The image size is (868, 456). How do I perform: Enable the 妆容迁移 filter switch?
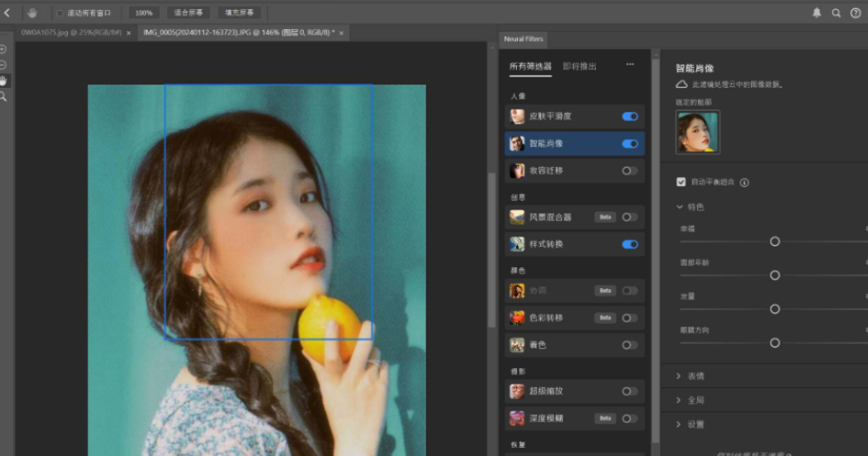tap(629, 170)
